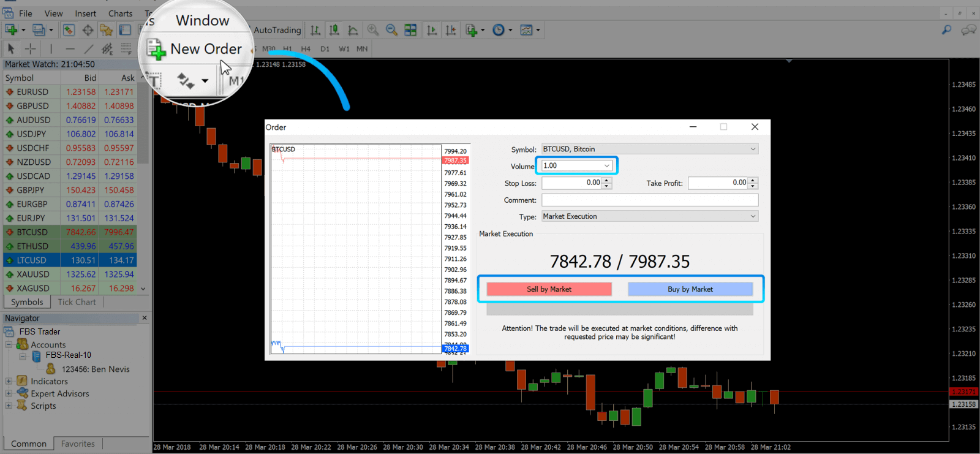
Task: Open the Symbol dropdown showing BTCUSD, Bitcoin
Action: click(x=649, y=149)
